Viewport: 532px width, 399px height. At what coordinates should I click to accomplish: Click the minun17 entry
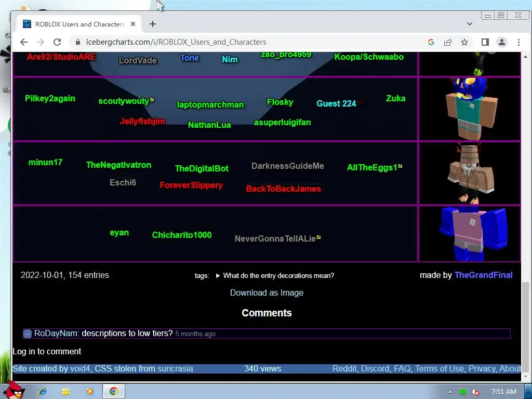45,162
